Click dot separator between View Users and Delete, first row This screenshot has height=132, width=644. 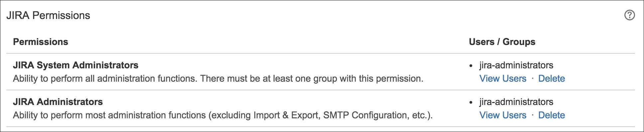(x=532, y=78)
